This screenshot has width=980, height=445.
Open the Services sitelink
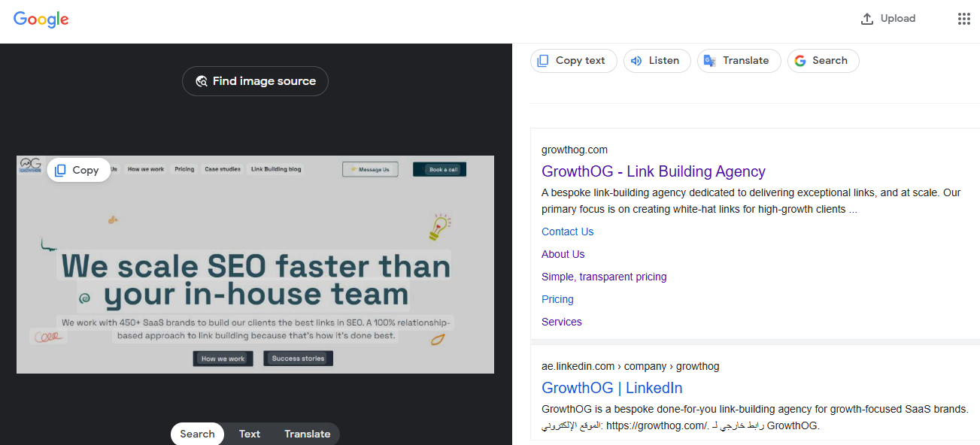[x=562, y=322]
